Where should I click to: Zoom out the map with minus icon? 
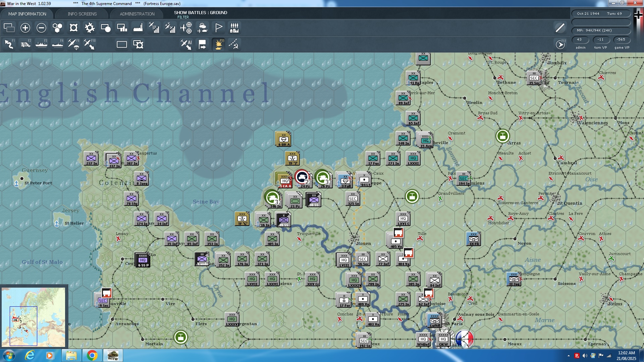[x=41, y=28]
